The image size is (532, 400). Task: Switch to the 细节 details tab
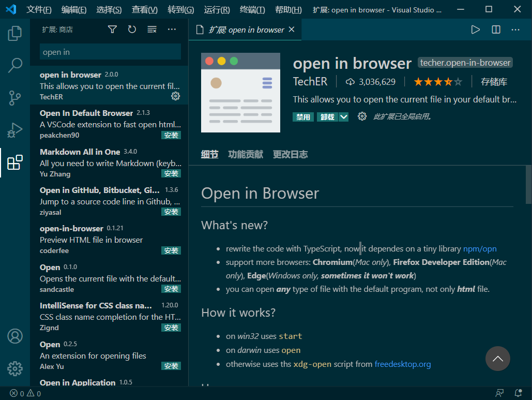point(209,155)
